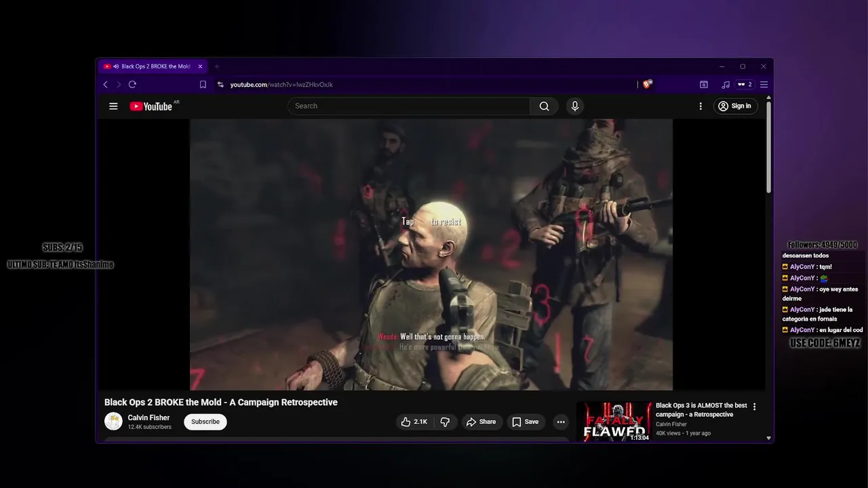This screenshot has width=868, height=488.
Task: Open a new tab with plus button
Action: [217, 66]
